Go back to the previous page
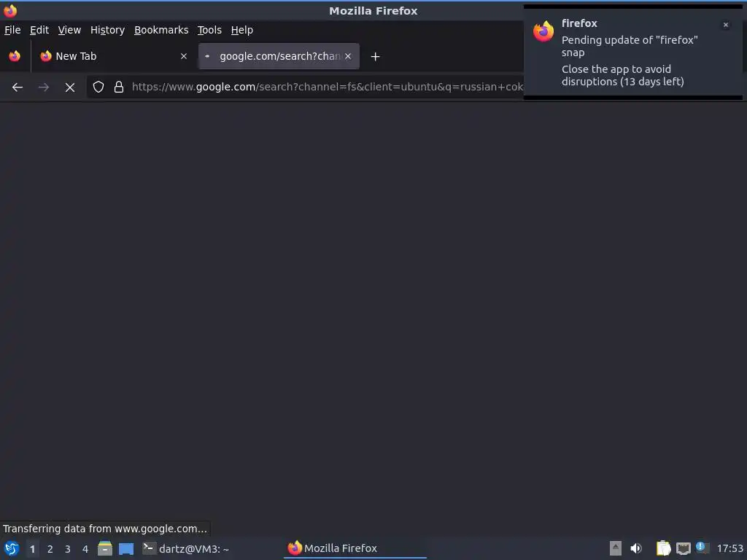The width and height of the screenshot is (747, 560). click(18, 87)
